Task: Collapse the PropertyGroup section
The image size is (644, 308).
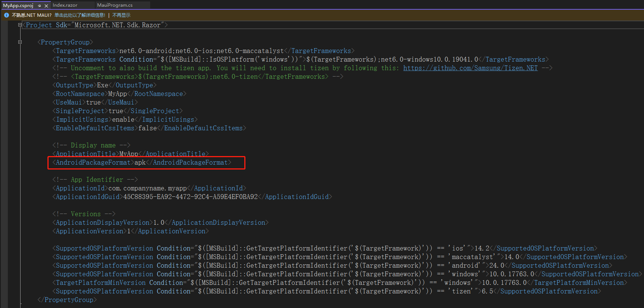Action: (x=20, y=42)
